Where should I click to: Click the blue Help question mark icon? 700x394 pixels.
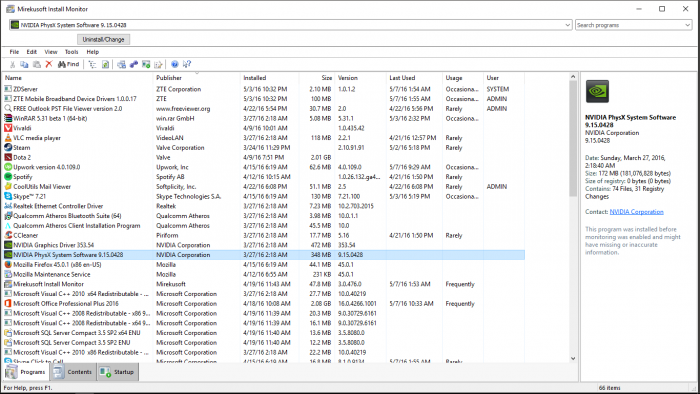coord(175,65)
